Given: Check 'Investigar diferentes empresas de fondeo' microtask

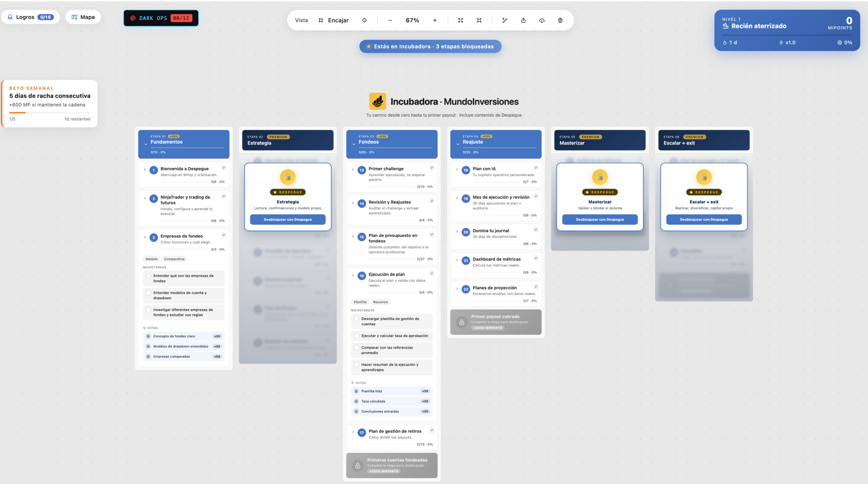Looking at the screenshot, I should pos(148,310).
